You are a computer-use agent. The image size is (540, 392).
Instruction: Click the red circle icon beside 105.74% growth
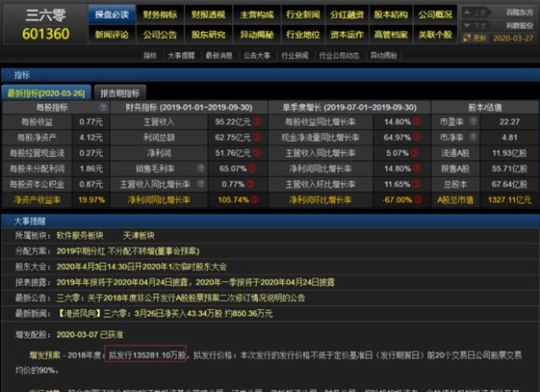[x=254, y=199]
